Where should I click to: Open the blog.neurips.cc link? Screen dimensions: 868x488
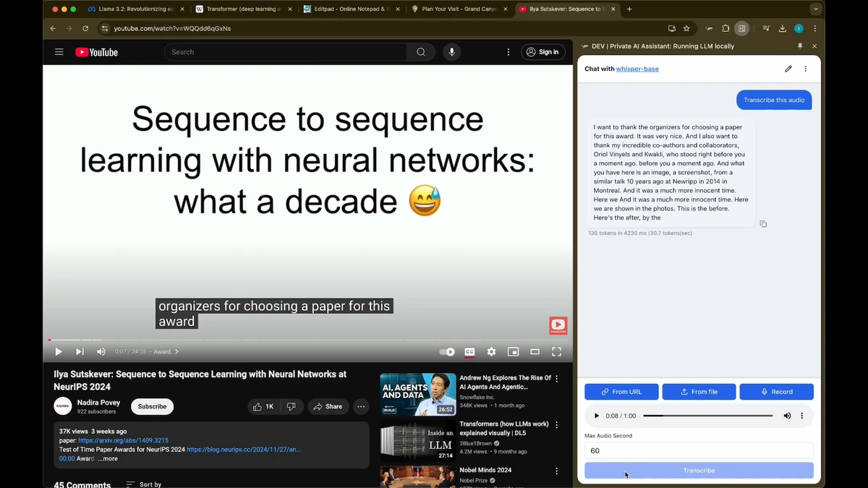[x=244, y=449]
